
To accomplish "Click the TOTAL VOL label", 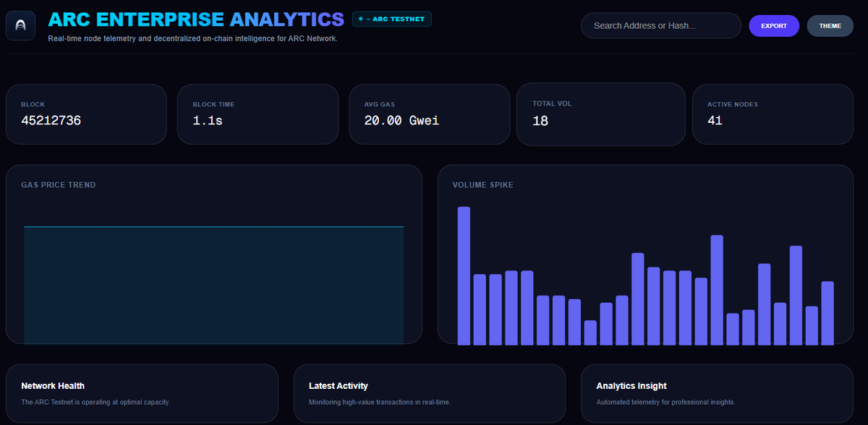I will tap(552, 103).
